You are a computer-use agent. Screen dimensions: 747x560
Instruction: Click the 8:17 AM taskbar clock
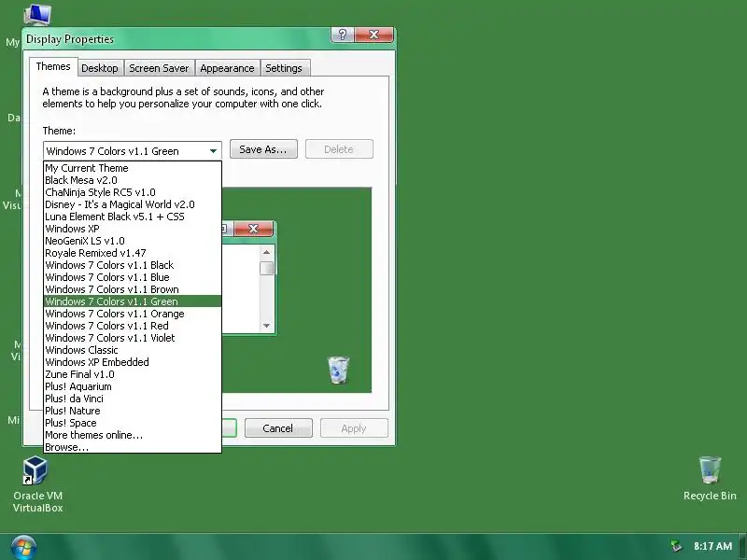(x=712, y=546)
